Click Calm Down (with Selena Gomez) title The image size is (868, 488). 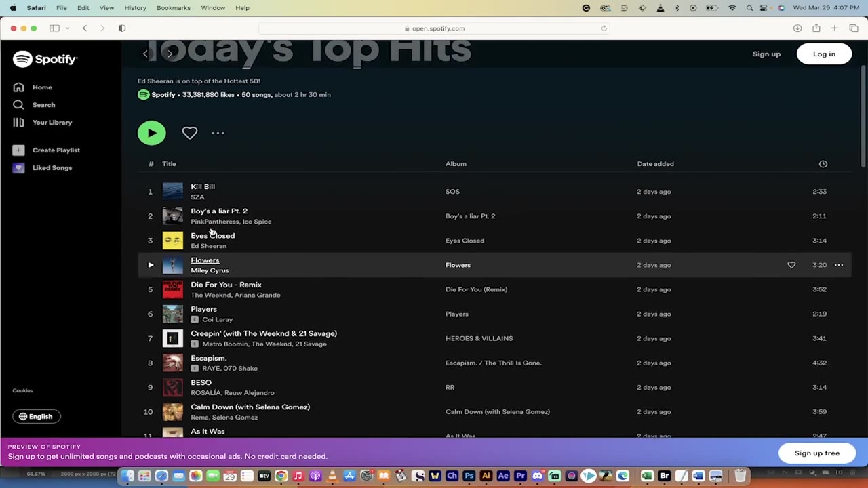click(250, 407)
